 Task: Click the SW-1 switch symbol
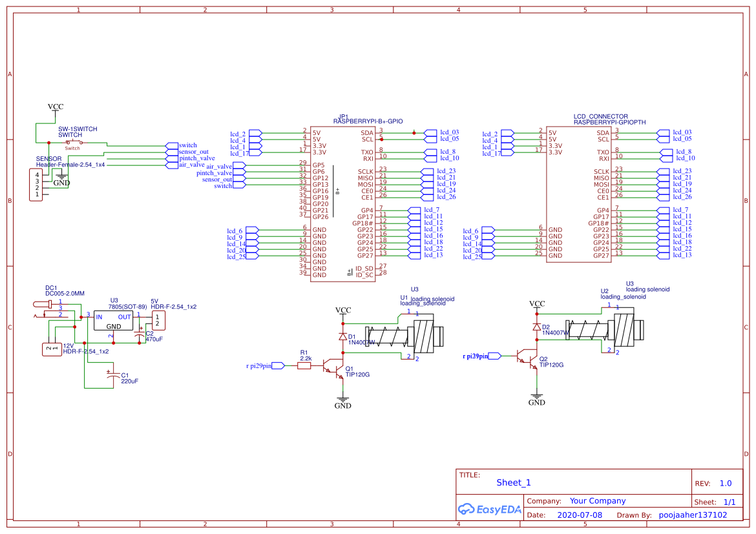[x=74, y=143]
